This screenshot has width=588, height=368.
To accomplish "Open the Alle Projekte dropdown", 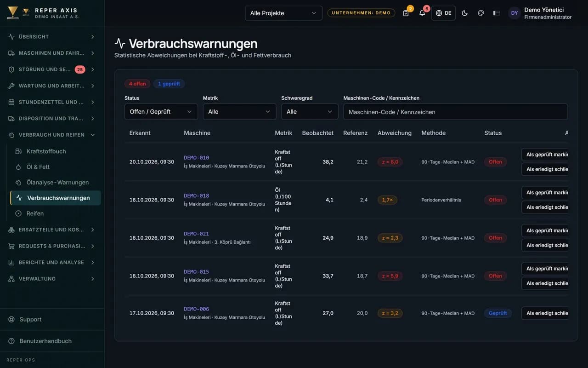I will (283, 13).
